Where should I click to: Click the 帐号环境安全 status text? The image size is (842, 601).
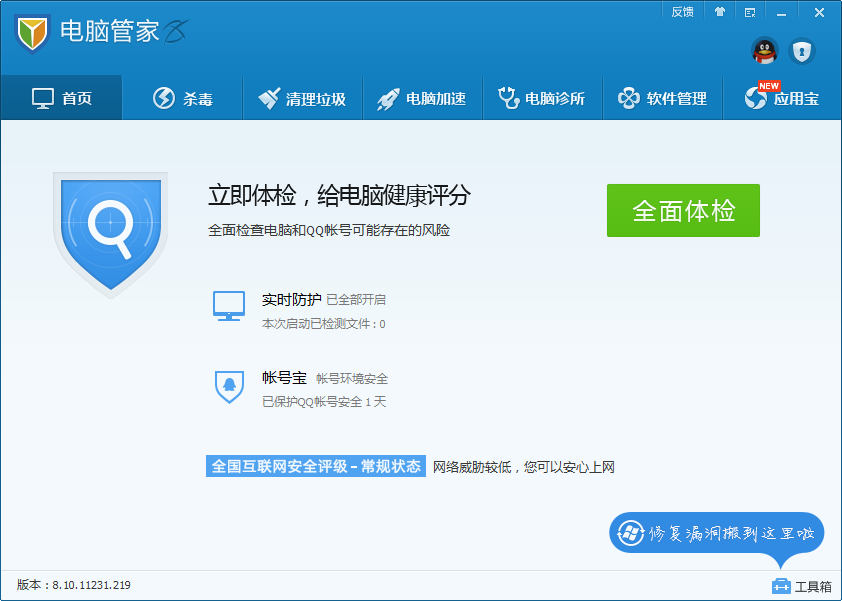pos(352,379)
